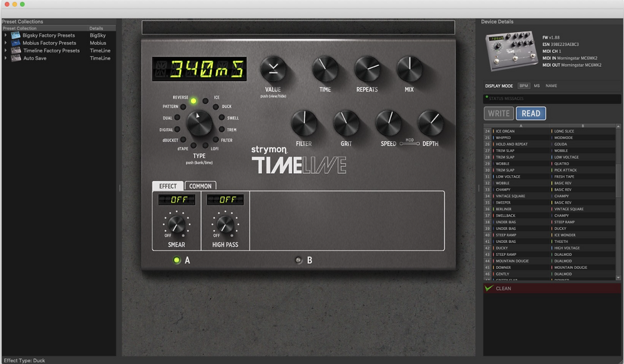This screenshot has width=624, height=364.
Task: Select the ICE delay type LED
Action: [205, 101]
